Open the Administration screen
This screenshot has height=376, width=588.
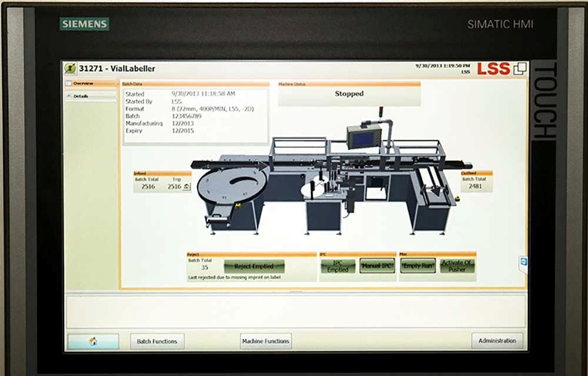tap(497, 341)
